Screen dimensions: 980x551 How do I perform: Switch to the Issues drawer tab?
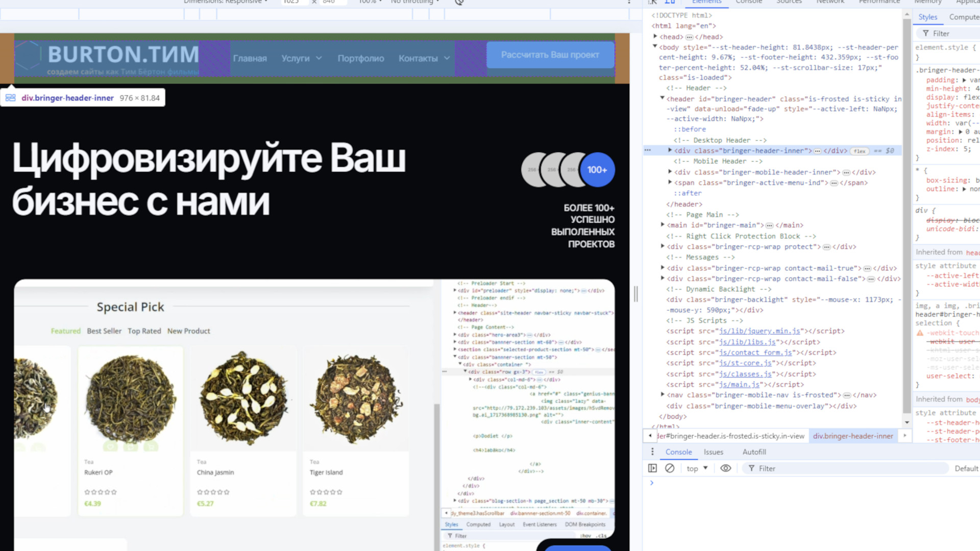coord(713,452)
